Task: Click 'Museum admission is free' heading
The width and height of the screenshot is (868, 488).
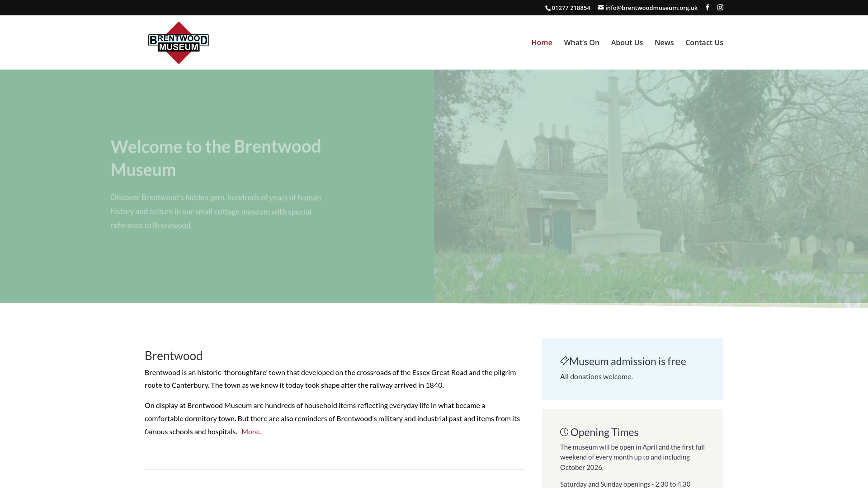Action: pos(627,361)
